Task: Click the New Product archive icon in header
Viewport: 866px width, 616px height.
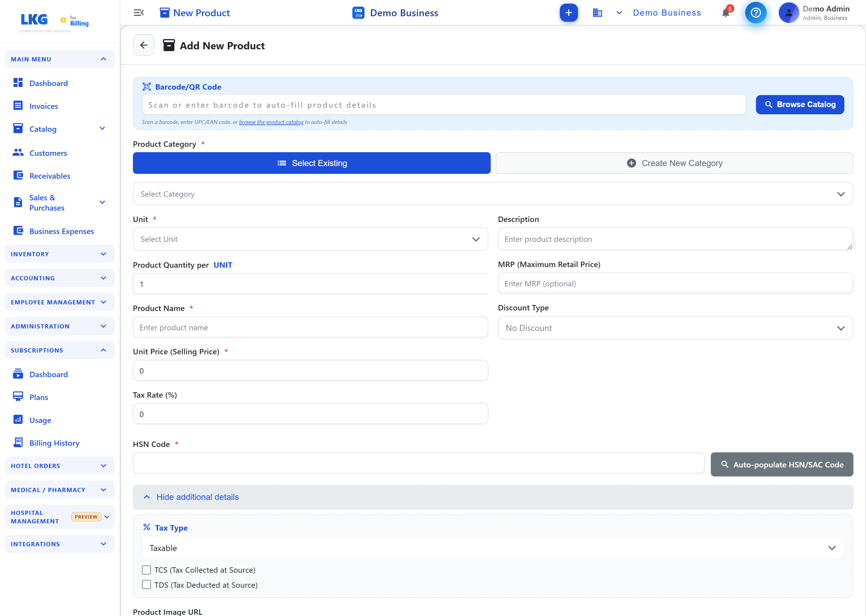Action: pyautogui.click(x=164, y=13)
